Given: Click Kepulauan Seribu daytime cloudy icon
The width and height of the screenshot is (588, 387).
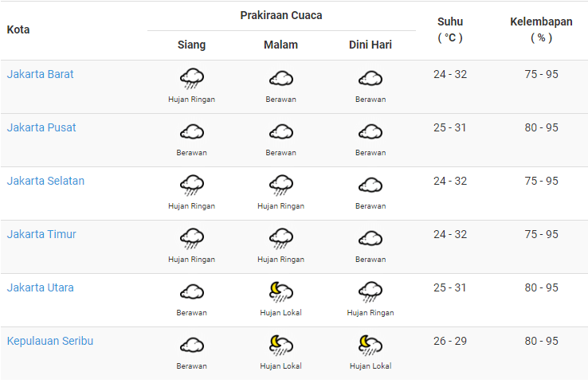Looking at the screenshot, I should [x=191, y=345].
